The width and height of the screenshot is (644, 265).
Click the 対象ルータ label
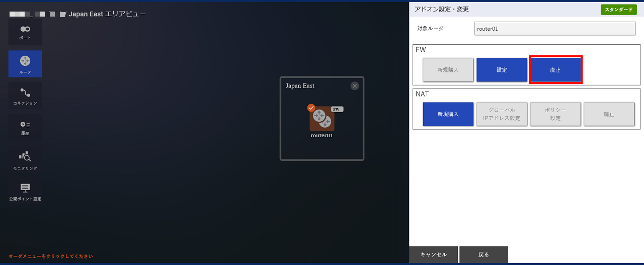[430, 28]
